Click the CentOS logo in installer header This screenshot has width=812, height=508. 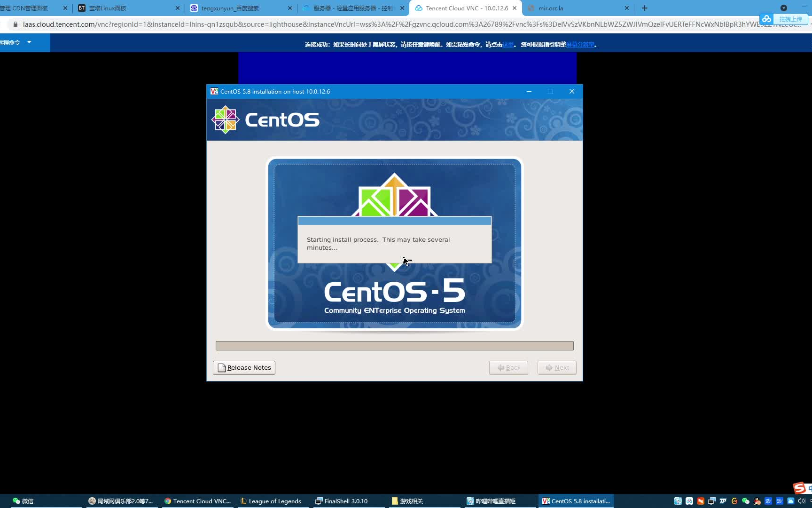coord(265,120)
